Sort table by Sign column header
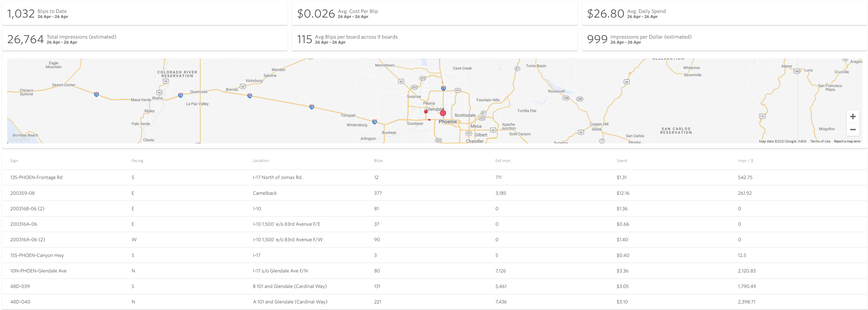868x310 pixels. coord(14,161)
